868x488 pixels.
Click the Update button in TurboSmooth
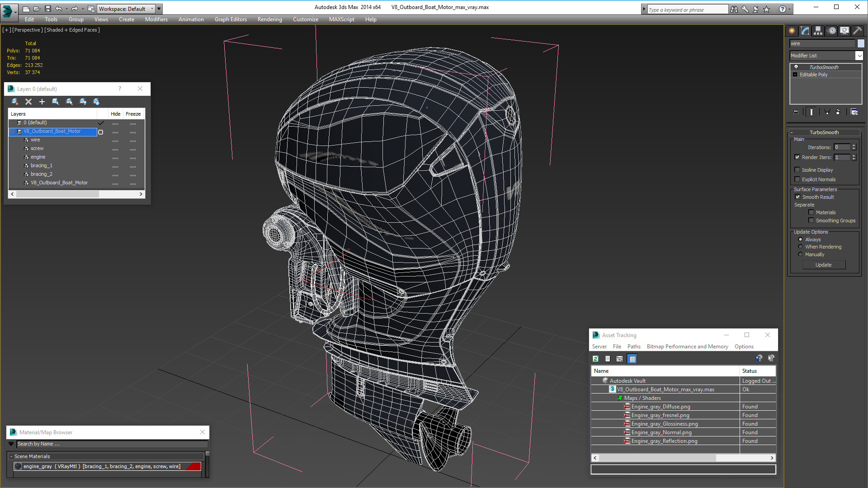824,265
